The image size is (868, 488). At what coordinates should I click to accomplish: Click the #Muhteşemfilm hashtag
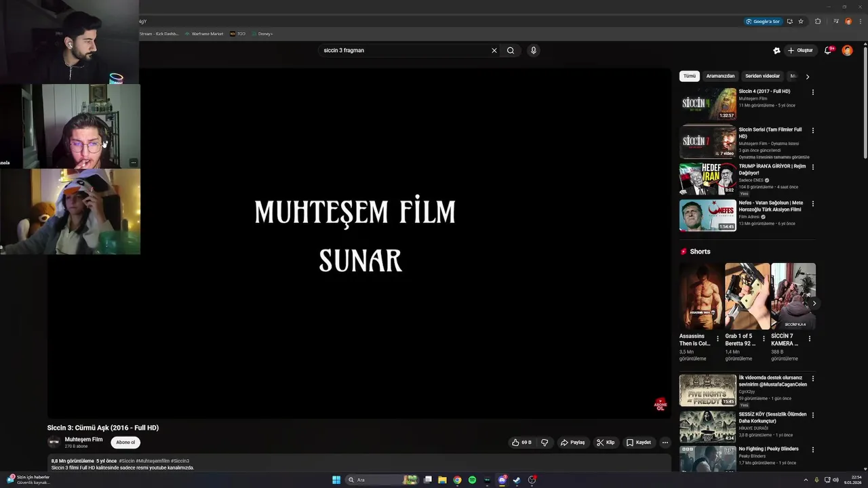point(153,461)
